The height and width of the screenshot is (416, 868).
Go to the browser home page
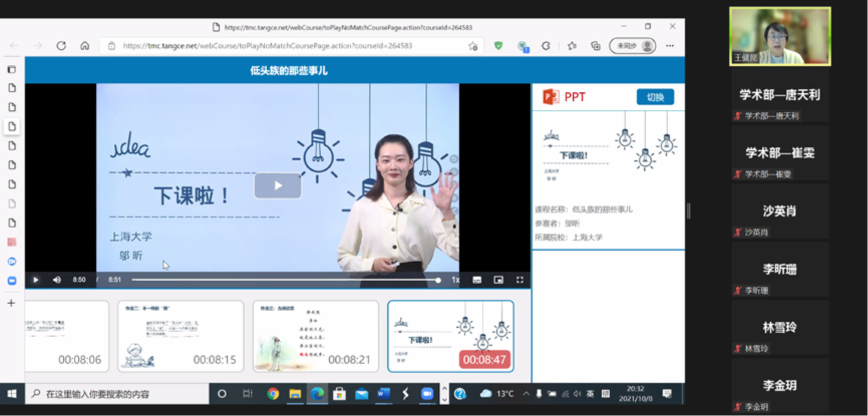click(85, 46)
